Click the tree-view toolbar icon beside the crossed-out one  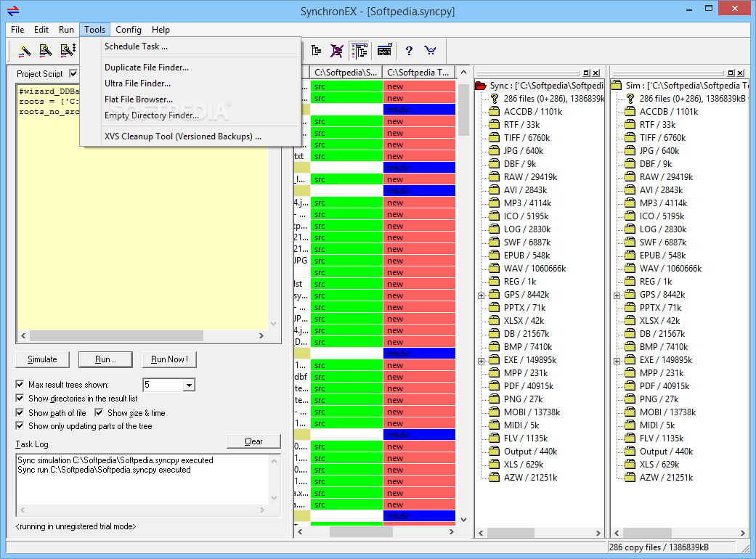click(317, 50)
